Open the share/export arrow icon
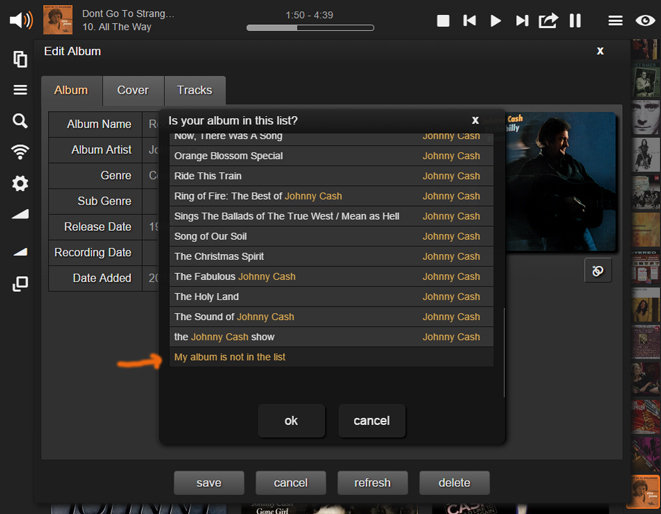Viewport: 661px width, 514px height. pos(548,20)
